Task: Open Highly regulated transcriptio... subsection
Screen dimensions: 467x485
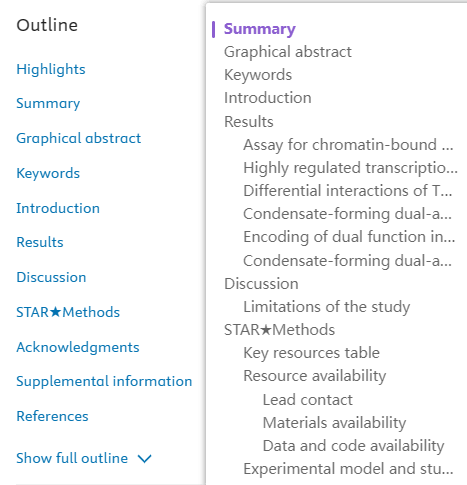Action: (x=350, y=168)
